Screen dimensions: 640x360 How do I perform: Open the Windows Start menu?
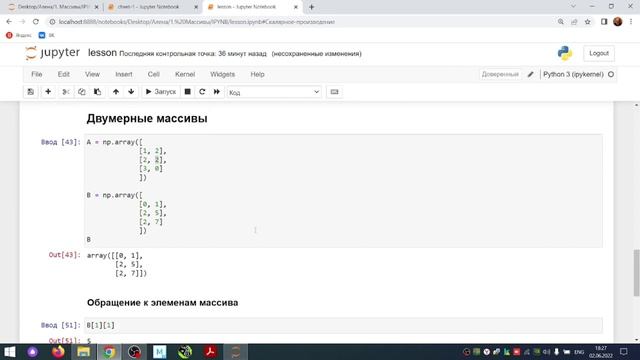pos(9,352)
